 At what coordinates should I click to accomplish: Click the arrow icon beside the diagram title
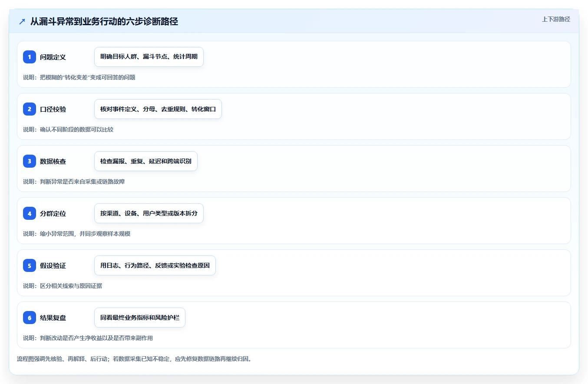22,22
